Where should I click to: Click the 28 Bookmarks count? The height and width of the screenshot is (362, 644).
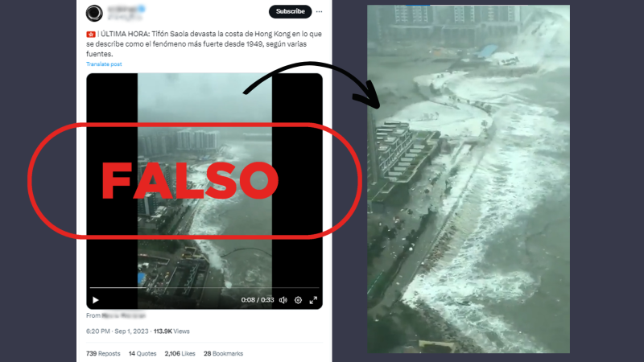(x=224, y=353)
